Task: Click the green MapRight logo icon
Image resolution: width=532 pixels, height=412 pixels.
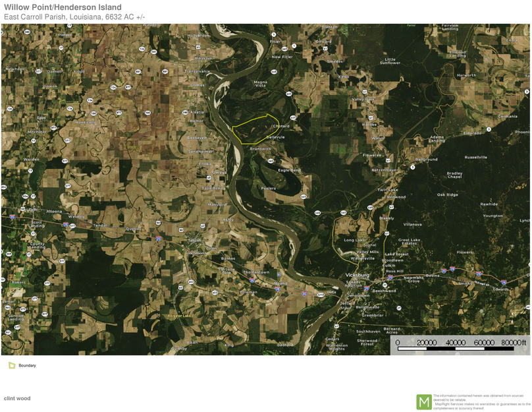Action: point(424,401)
